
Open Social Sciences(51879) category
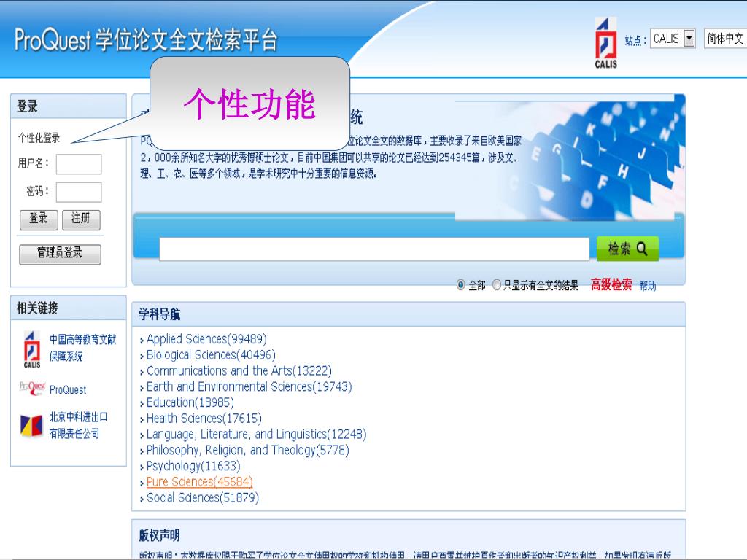point(203,497)
